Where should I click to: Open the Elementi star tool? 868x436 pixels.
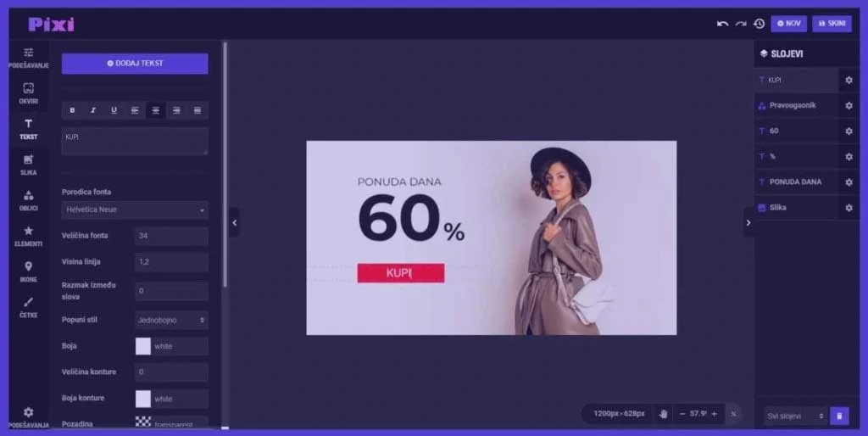pyautogui.click(x=28, y=236)
